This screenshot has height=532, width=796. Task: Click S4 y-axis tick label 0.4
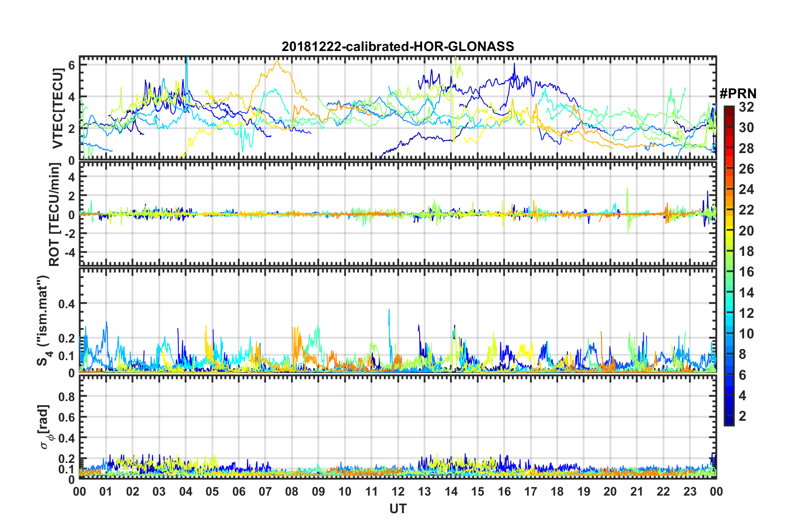(x=67, y=304)
